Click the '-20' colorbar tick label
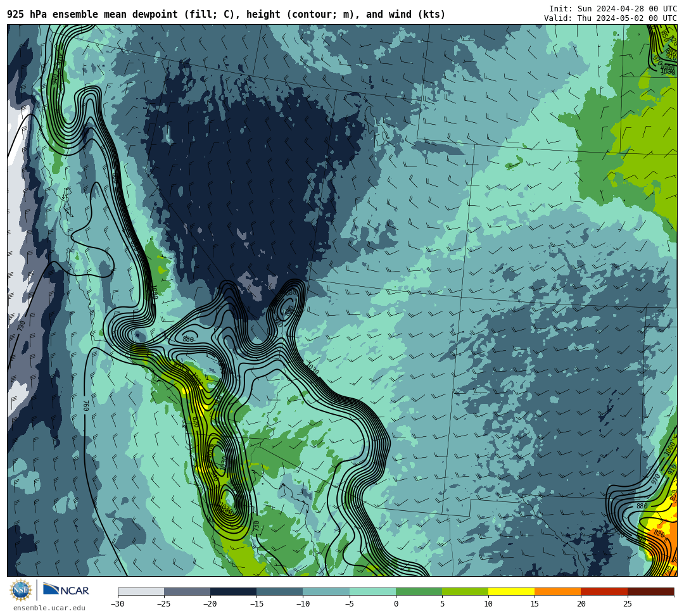 (x=210, y=604)
